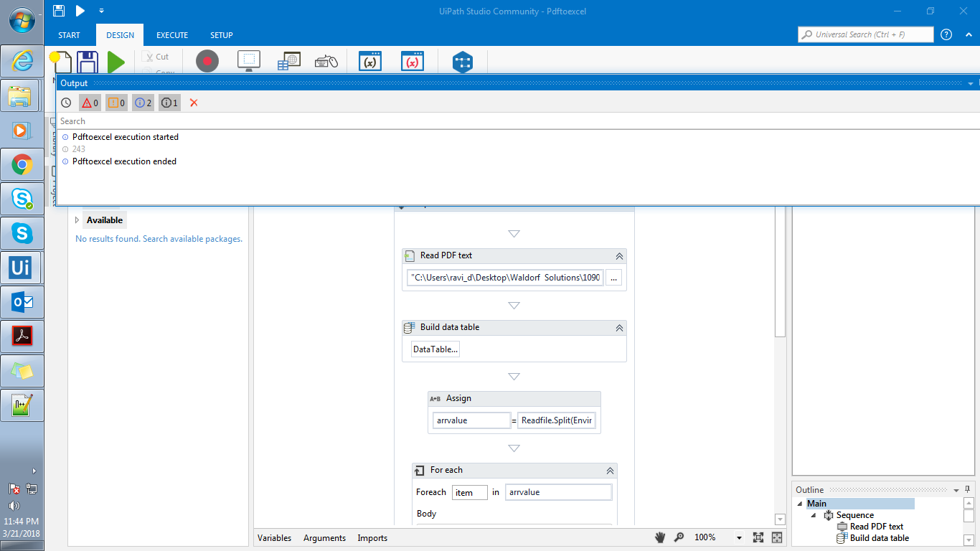Click the Assign 'arrvalue' To field

(471, 420)
